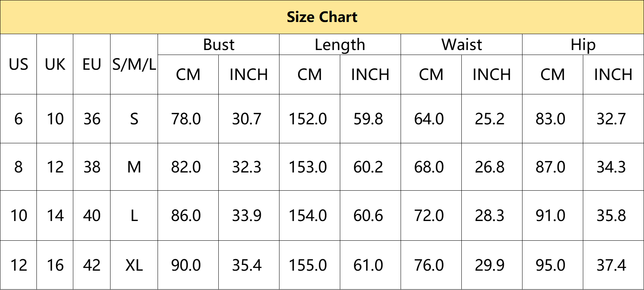Select the length 152.0 cm cell

310,119
